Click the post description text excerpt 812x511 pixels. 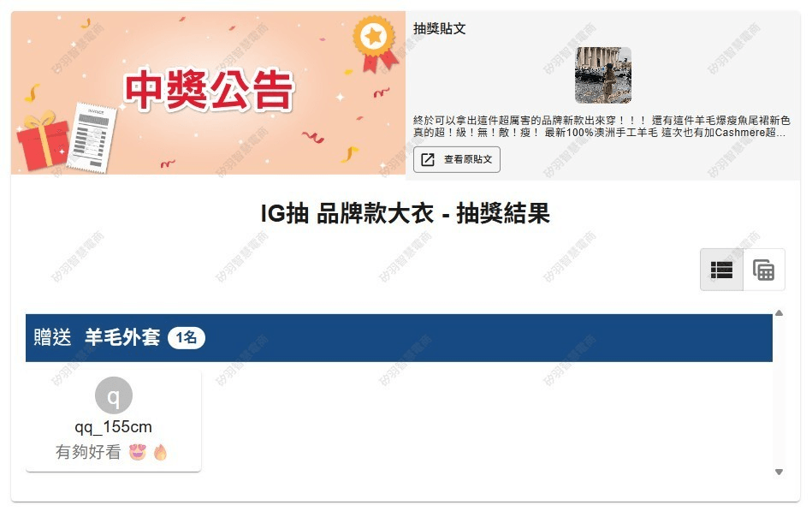(x=602, y=127)
